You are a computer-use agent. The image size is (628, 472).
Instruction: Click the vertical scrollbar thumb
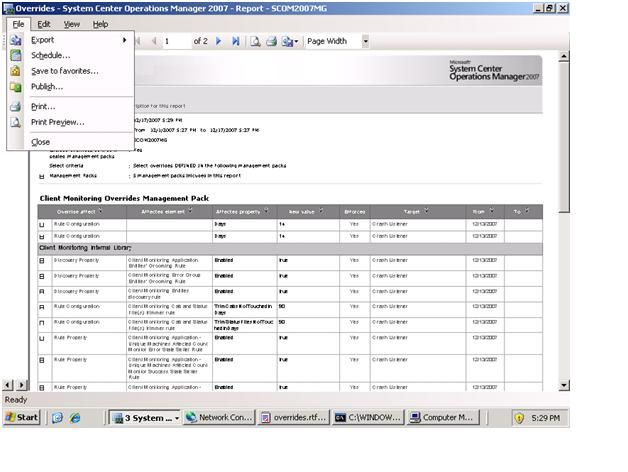[564, 137]
